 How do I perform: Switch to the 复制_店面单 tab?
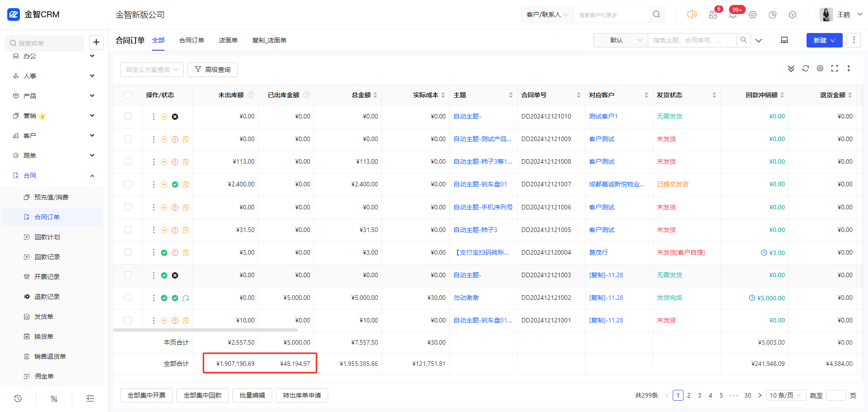(269, 40)
